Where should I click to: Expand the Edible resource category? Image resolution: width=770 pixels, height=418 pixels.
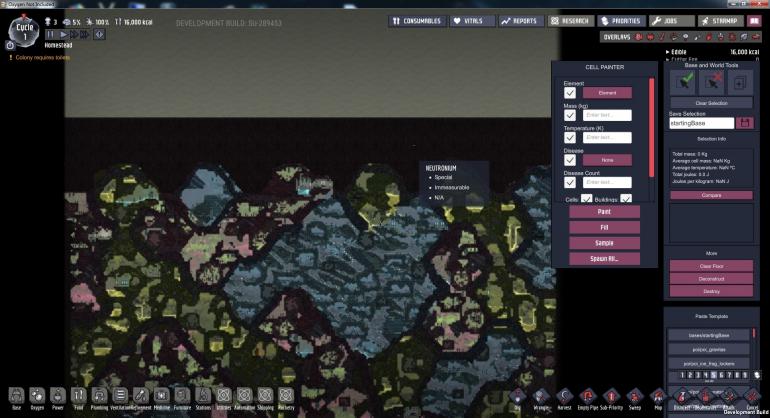pyautogui.click(x=668, y=51)
